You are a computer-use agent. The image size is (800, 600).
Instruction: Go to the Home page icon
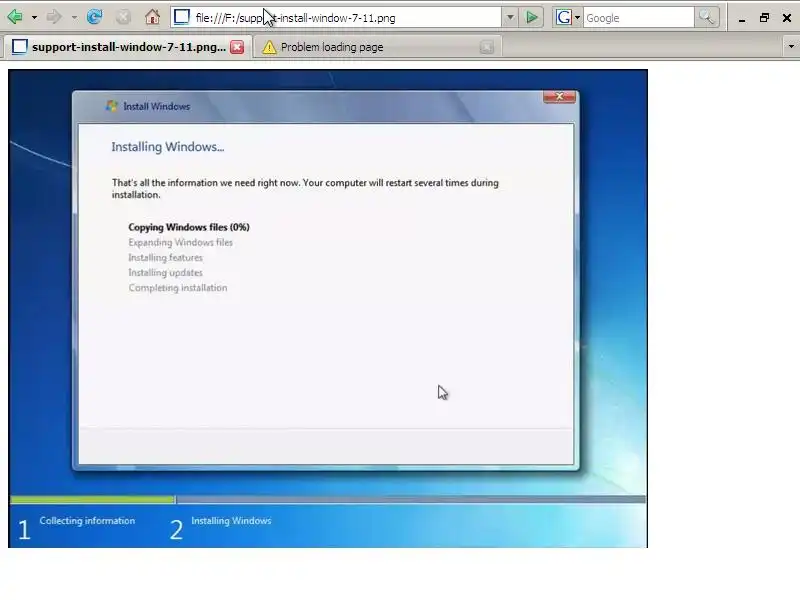[x=152, y=17]
